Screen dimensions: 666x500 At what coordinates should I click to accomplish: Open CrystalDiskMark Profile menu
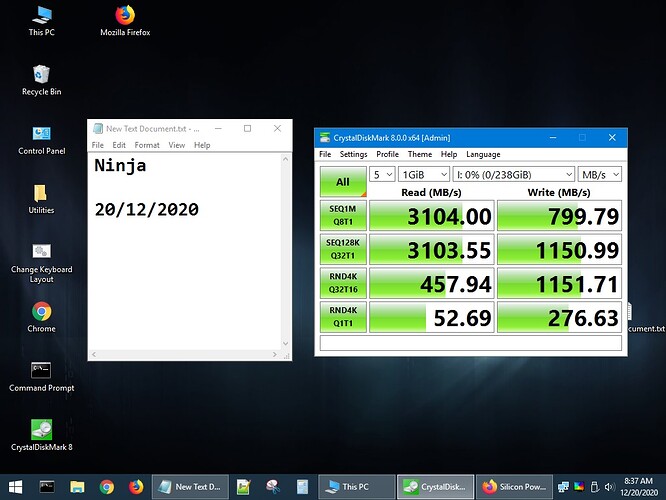point(387,154)
